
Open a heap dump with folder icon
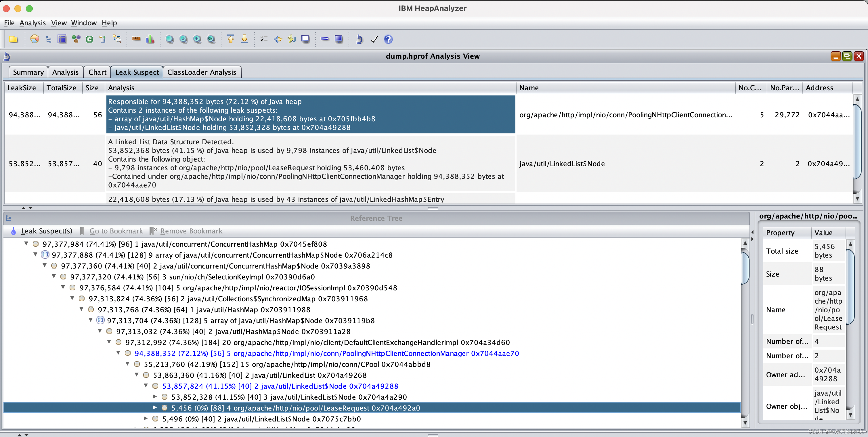click(14, 39)
